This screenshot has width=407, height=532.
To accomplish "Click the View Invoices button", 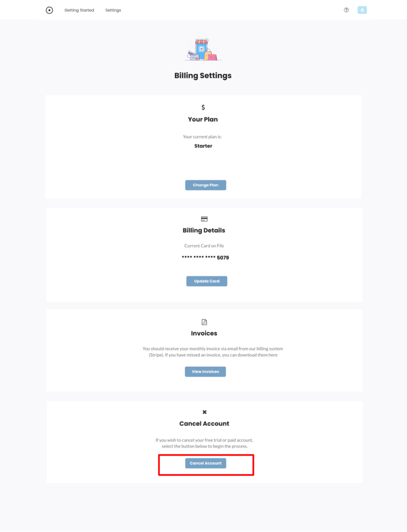I will [x=205, y=372].
